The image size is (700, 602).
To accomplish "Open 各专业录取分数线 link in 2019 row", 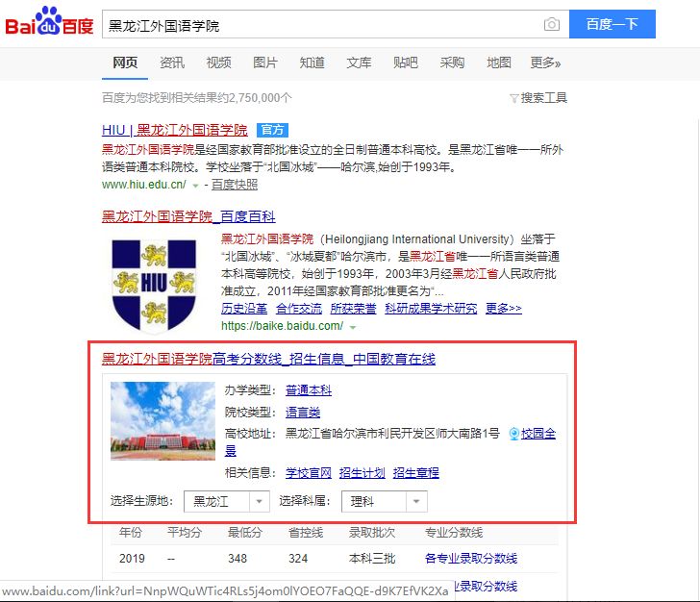I will point(471,558).
